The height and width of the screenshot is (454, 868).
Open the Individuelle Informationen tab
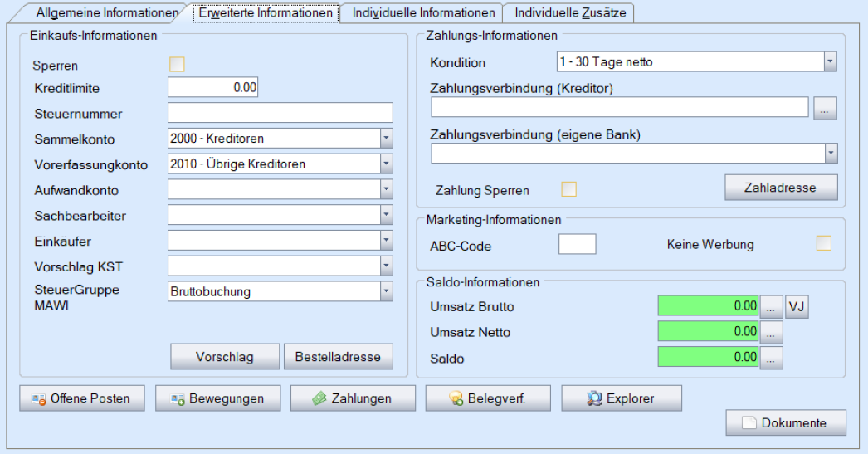423,12
